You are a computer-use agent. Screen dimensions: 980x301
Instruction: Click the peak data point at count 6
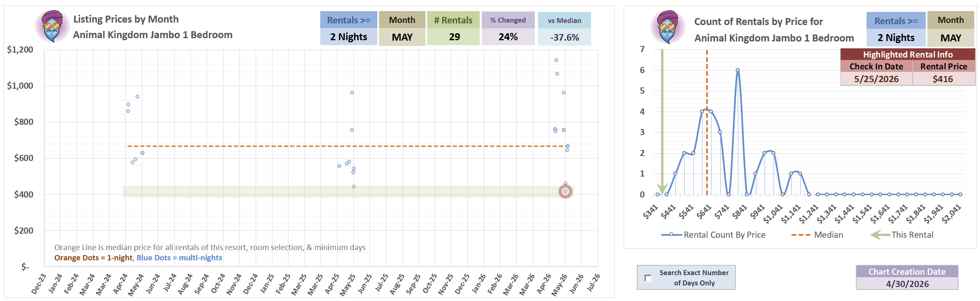738,70
